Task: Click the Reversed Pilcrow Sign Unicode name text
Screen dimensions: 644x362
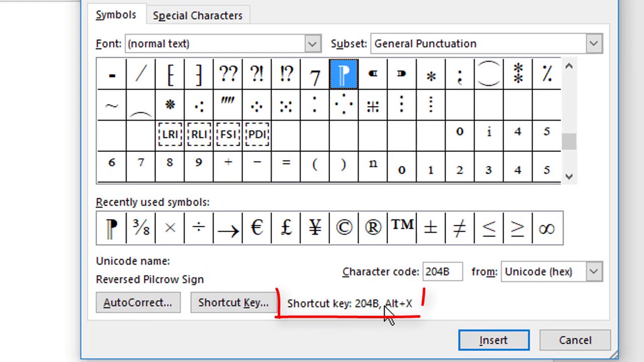Action: tap(150, 280)
